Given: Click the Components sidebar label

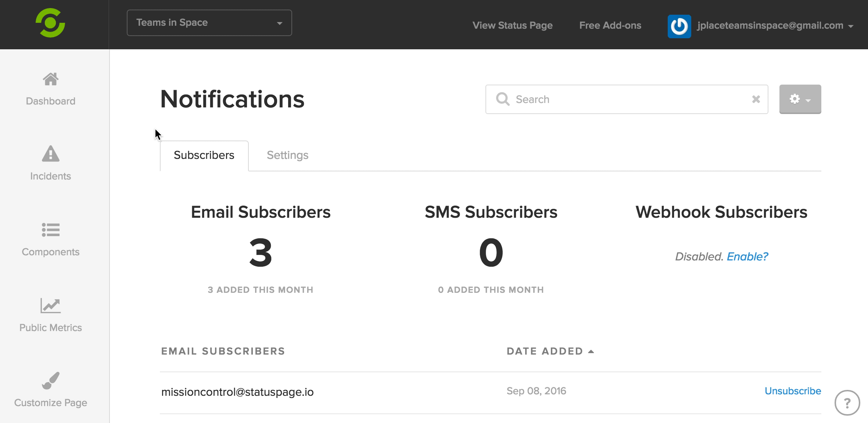Looking at the screenshot, I should 51,252.
